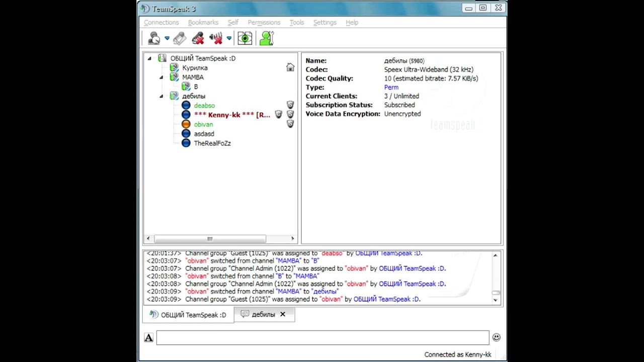
Task: Select user TheRealFoZz in the tree
Action: click(212, 143)
